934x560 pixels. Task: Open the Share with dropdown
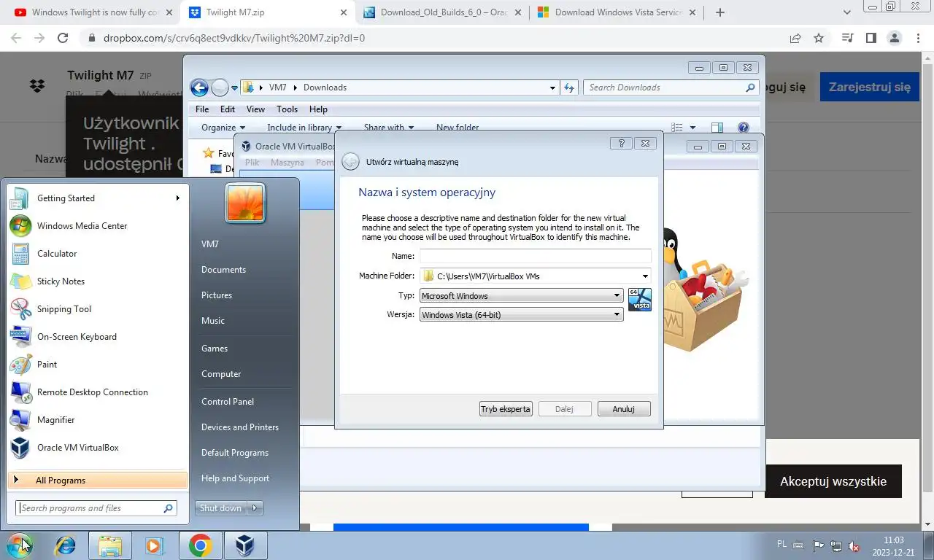[388, 128]
